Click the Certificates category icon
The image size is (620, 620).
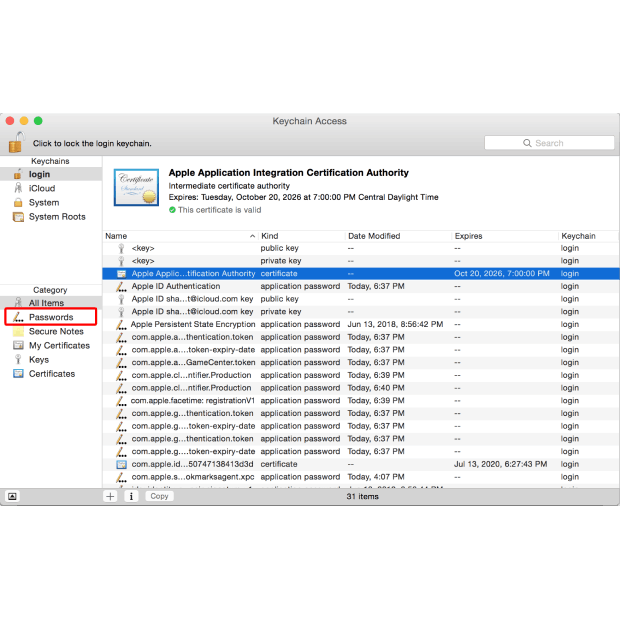click(18, 374)
